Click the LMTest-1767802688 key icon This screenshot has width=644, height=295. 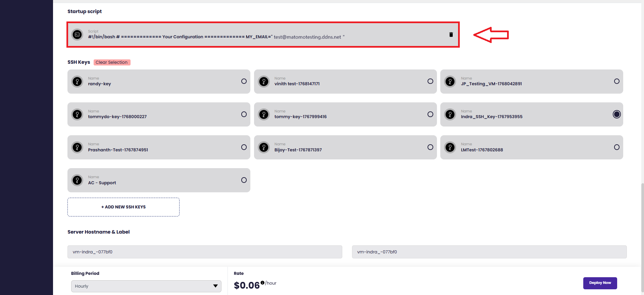tap(450, 147)
